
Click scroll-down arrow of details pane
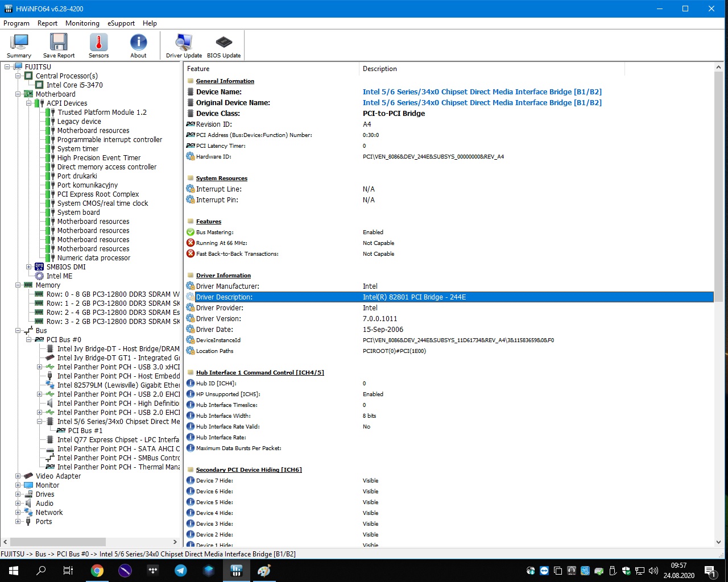click(718, 542)
